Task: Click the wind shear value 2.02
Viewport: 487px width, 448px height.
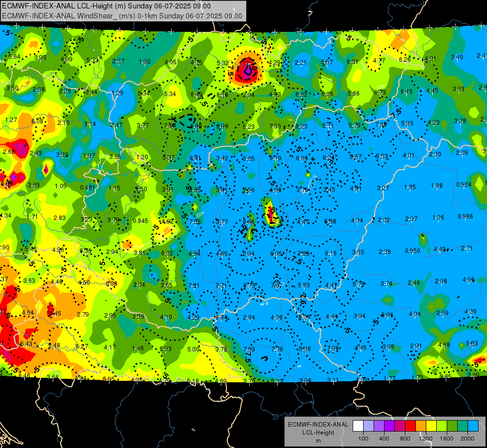Action: coord(384,220)
